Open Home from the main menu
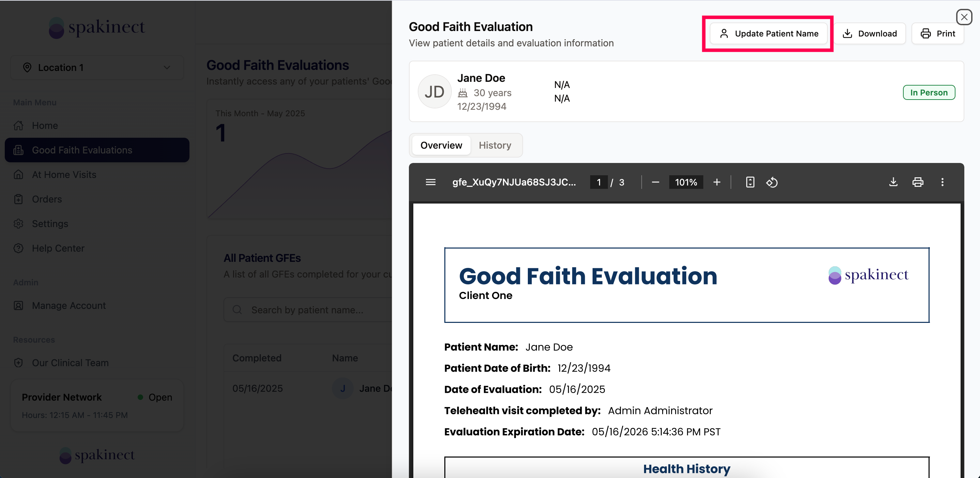The width and height of the screenshot is (980, 478). [97, 125]
